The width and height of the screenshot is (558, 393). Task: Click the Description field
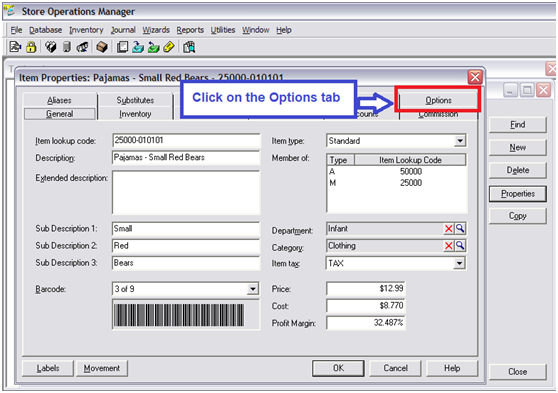coord(186,157)
